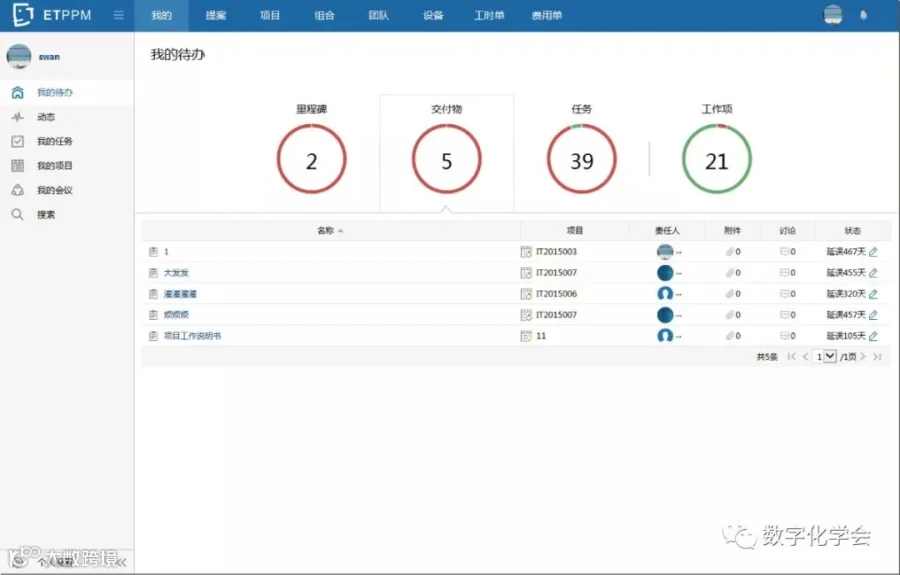This screenshot has width=900, height=575.
Task: Select the 工作项 circle showing 21
Action: point(717,159)
